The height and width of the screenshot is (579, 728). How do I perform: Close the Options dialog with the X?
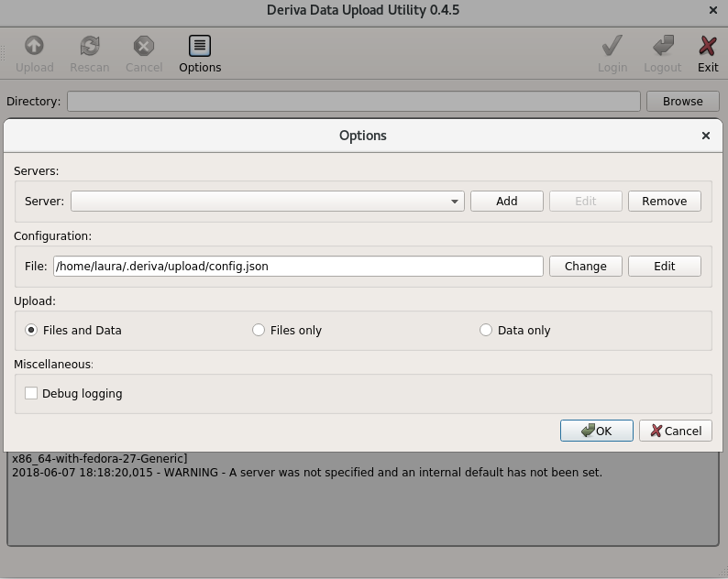(x=706, y=136)
